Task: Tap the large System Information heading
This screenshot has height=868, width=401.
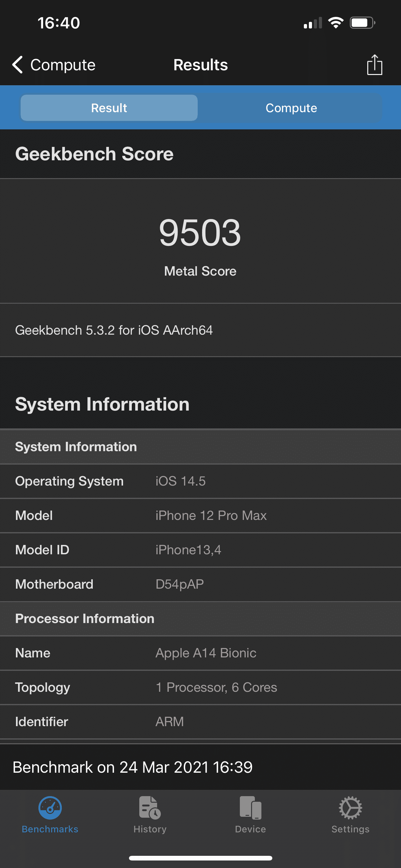Action: 102,404
